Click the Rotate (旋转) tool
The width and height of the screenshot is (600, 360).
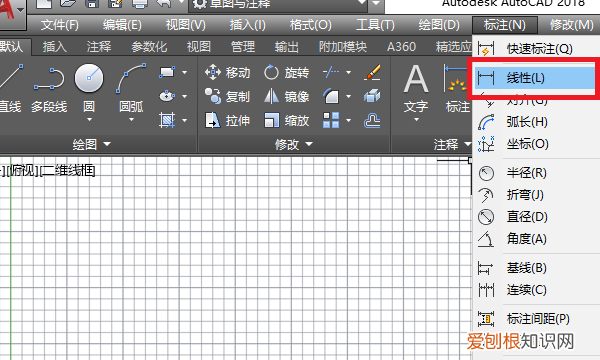(286, 72)
